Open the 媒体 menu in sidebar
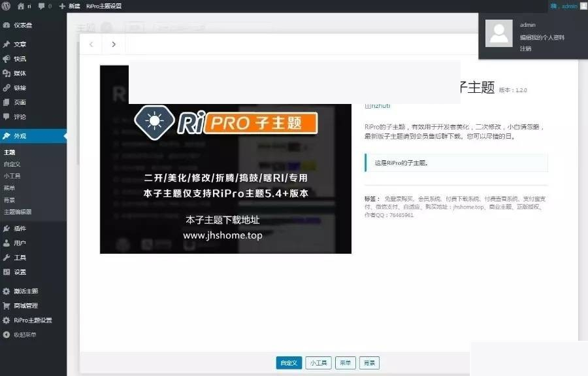The width and height of the screenshot is (588, 376). click(x=20, y=73)
